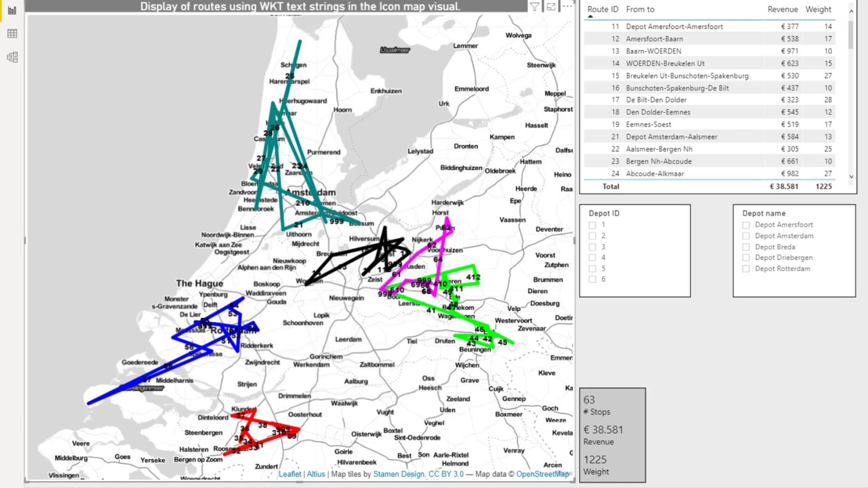This screenshot has height=488, width=868.
Task: Click the Lelystad label on map
Action: 420,151
